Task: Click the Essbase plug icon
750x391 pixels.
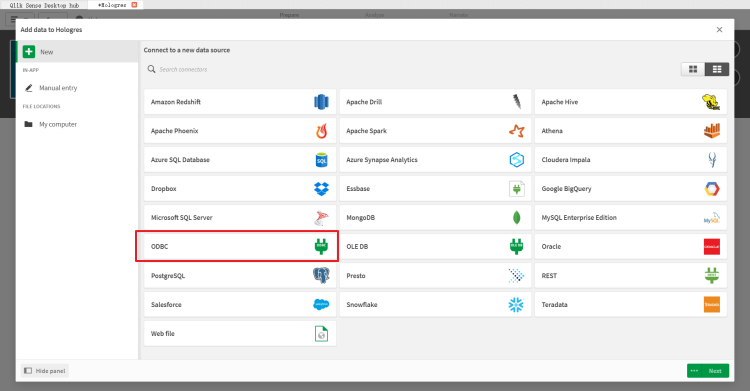Action: coord(517,189)
